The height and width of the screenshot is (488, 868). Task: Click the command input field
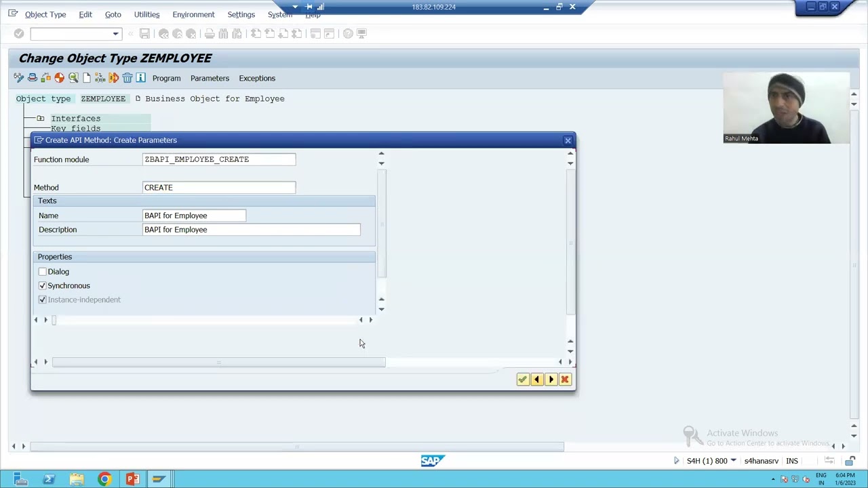pyautogui.click(x=71, y=33)
